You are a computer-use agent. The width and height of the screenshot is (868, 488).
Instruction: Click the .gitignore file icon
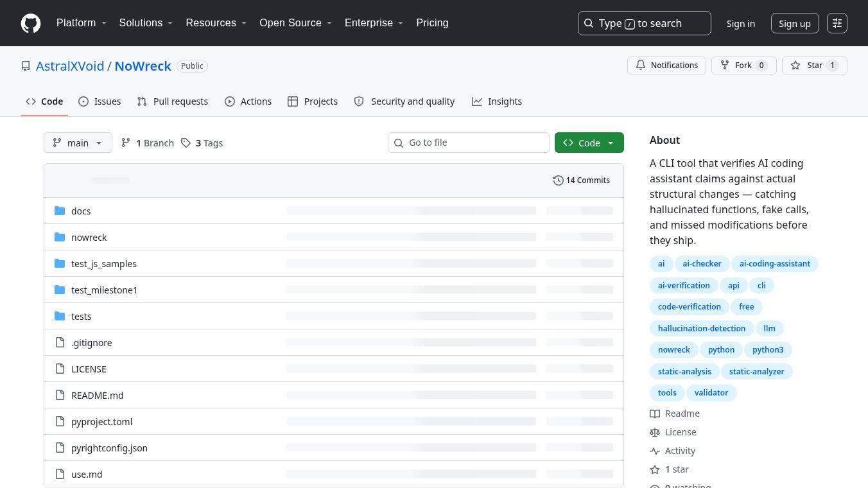[60, 342]
